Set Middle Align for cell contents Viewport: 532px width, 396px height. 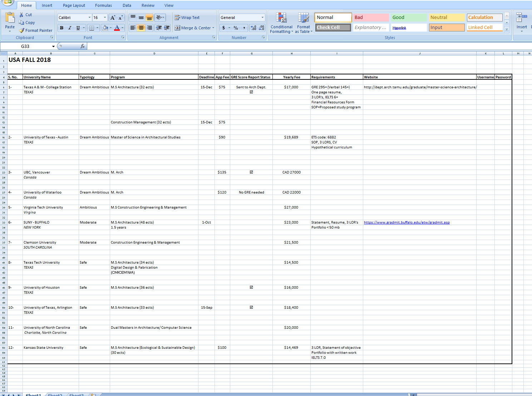click(141, 18)
